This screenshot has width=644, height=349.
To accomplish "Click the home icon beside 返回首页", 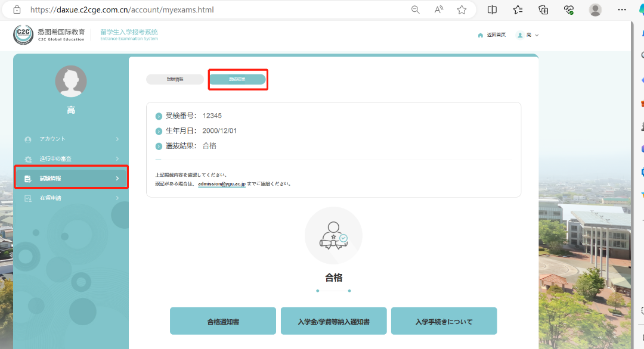I will [x=481, y=35].
